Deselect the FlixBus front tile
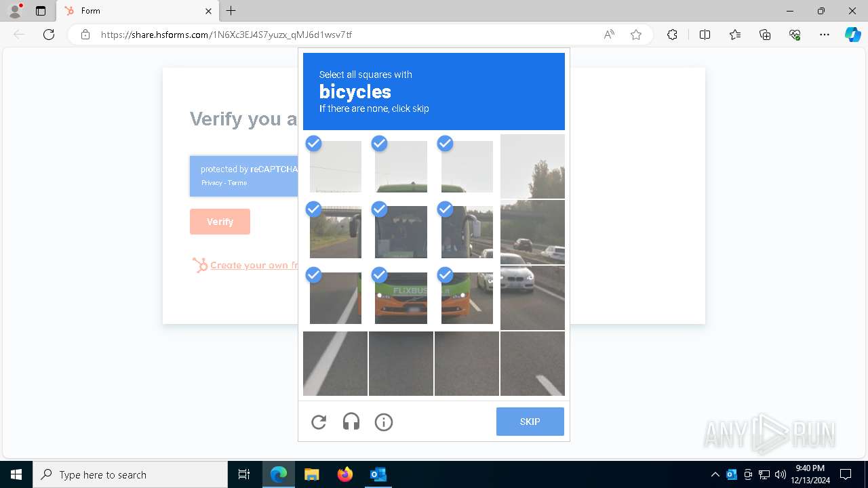 [401, 298]
